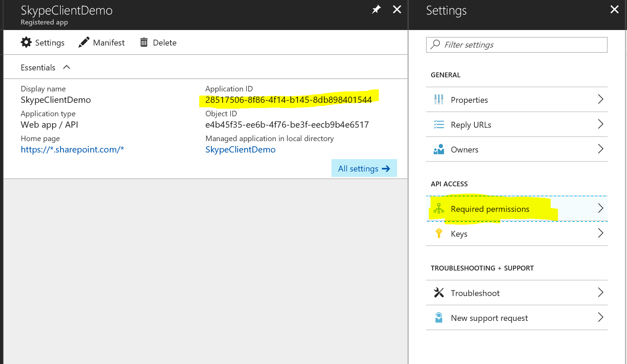Focus the Filter settings input field
This screenshot has height=364, width=627.
[517, 45]
